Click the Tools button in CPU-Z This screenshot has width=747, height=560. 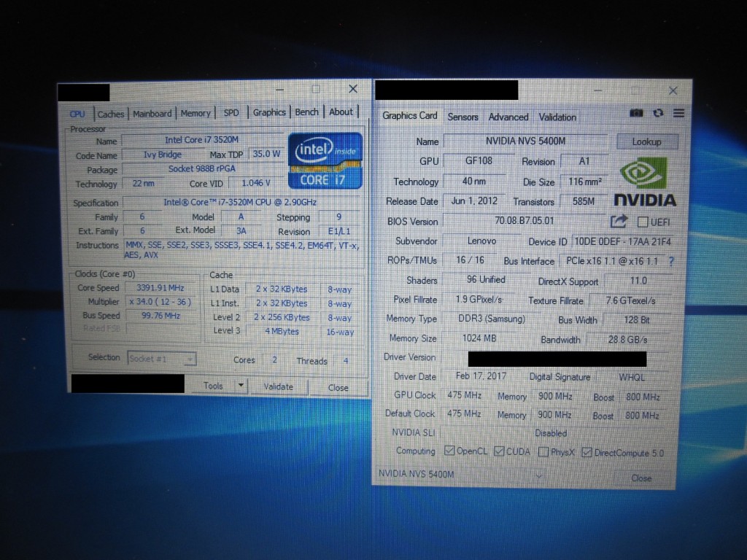(x=213, y=386)
